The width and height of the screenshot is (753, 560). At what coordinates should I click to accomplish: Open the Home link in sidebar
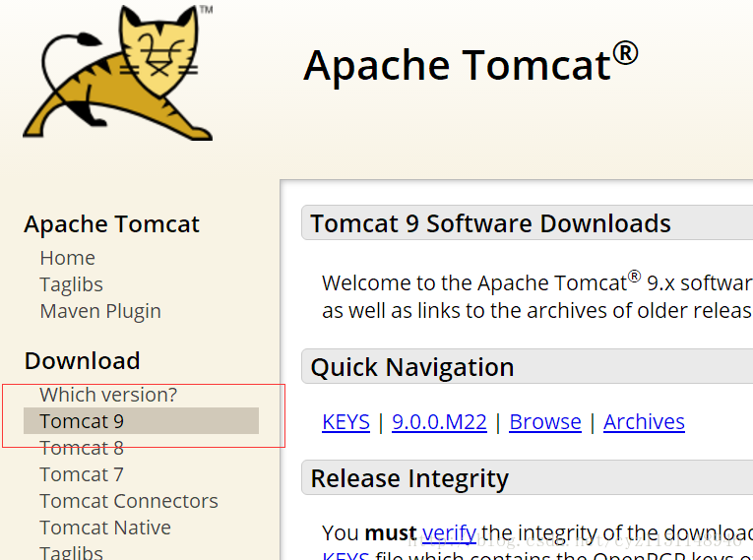click(x=68, y=258)
